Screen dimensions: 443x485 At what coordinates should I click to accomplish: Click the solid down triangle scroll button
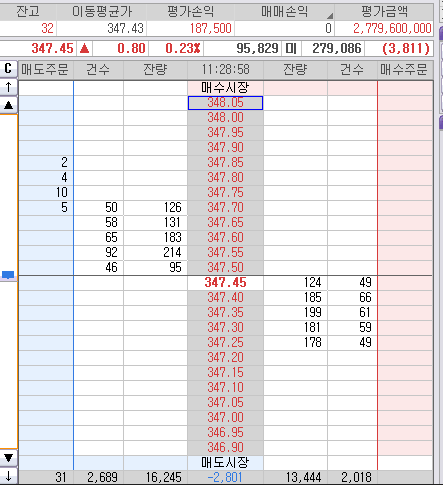click(8, 458)
